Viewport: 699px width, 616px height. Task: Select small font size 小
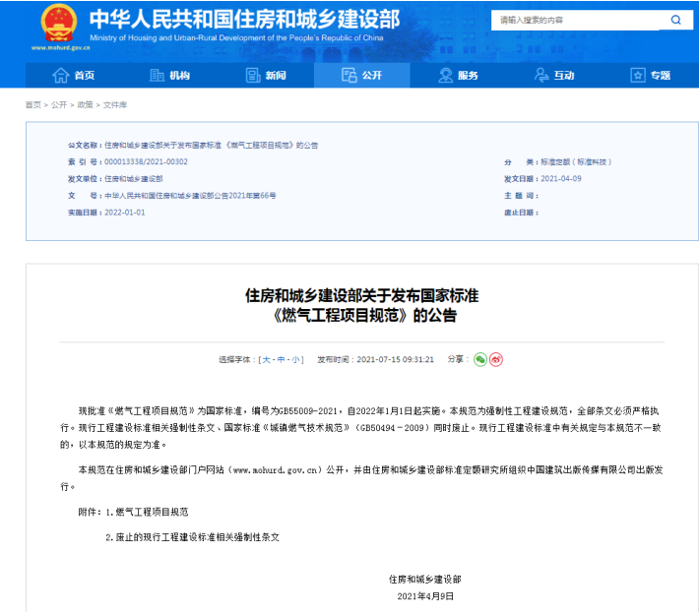[296, 360]
